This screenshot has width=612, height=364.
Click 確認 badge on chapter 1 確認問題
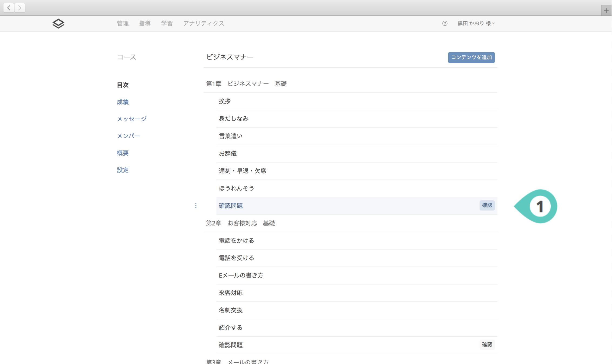point(487,205)
